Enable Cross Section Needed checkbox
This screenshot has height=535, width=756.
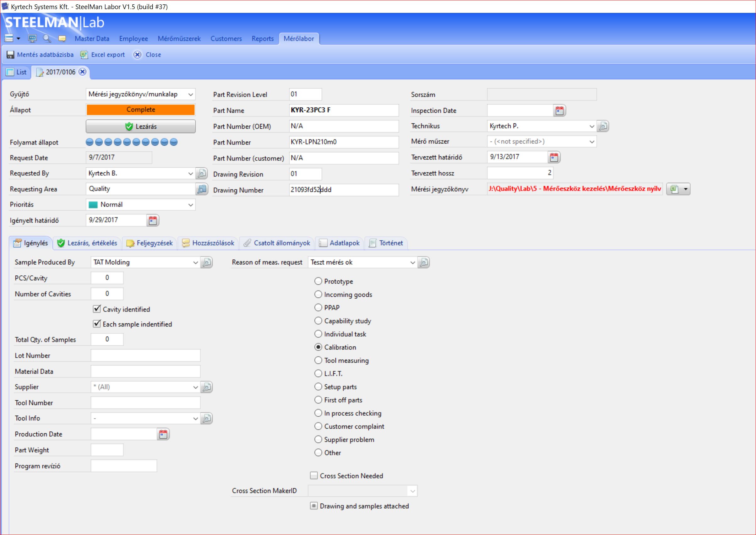click(x=314, y=476)
